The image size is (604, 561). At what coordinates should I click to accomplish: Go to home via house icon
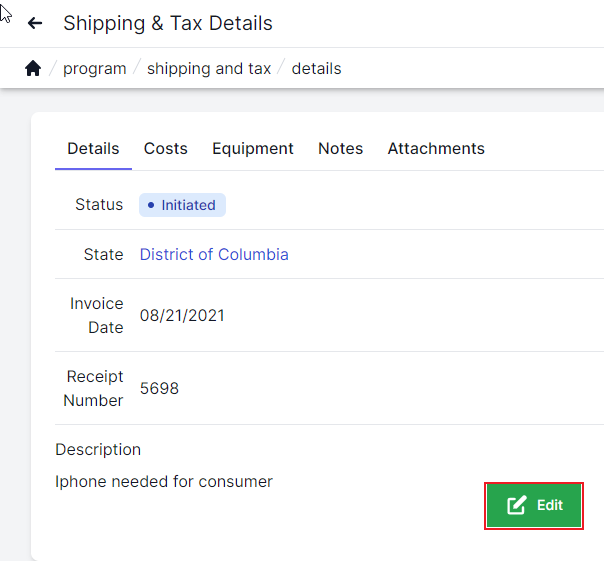(33, 69)
